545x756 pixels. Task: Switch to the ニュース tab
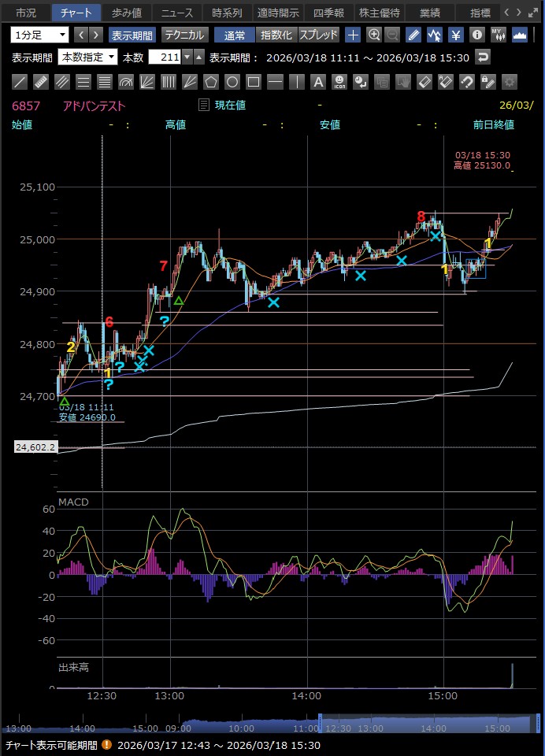pyautogui.click(x=176, y=13)
